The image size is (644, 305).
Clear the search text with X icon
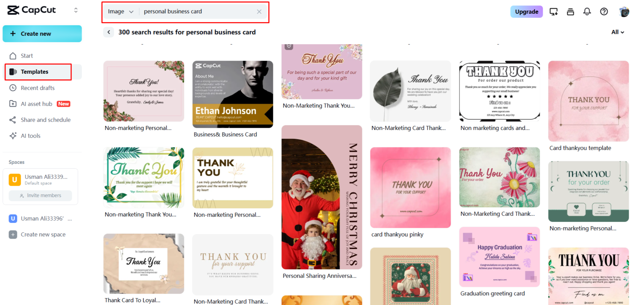coord(259,12)
